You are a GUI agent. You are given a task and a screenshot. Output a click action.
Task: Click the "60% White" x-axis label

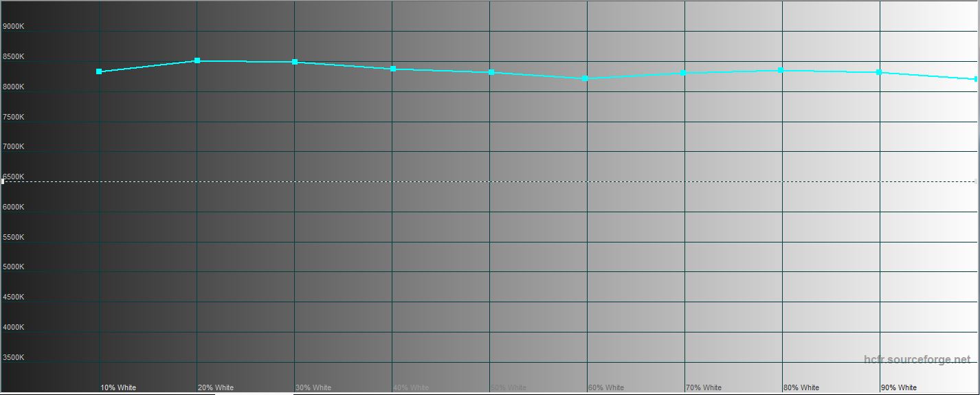point(606,387)
